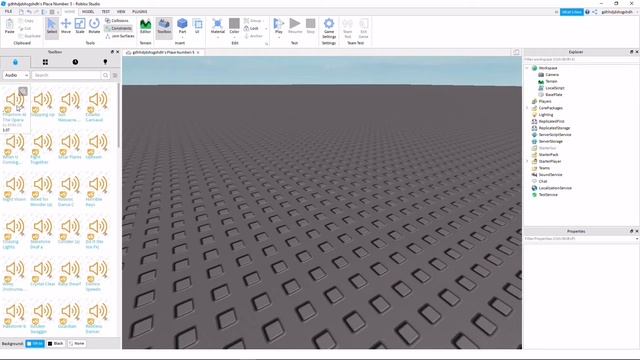Screen dimensions: 640x360
Task: Expand the CorePackages tree node
Action: click(527, 108)
